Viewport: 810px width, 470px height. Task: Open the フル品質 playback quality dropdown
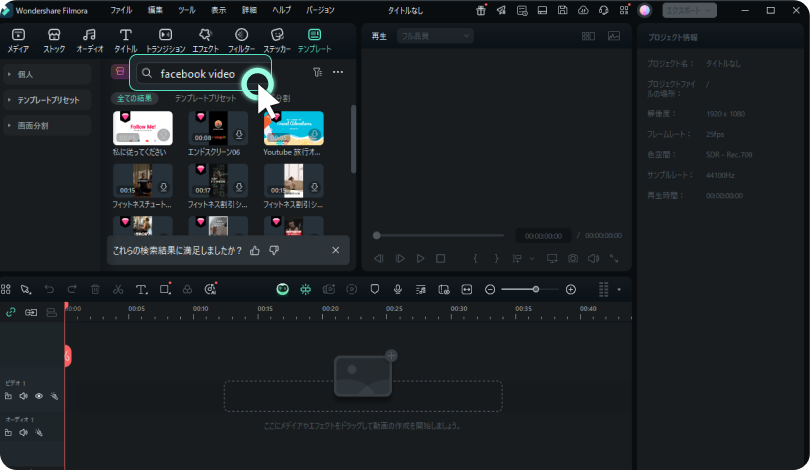[x=435, y=36]
